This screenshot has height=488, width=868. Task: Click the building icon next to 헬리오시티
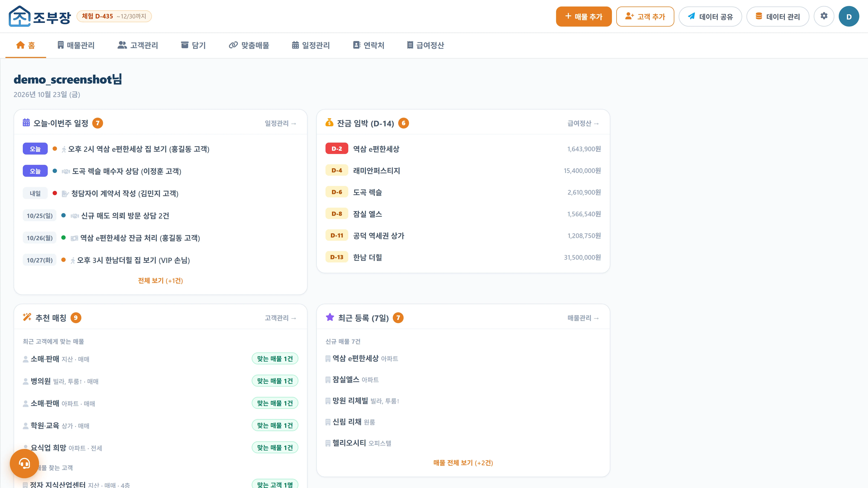click(x=328, y=443)
